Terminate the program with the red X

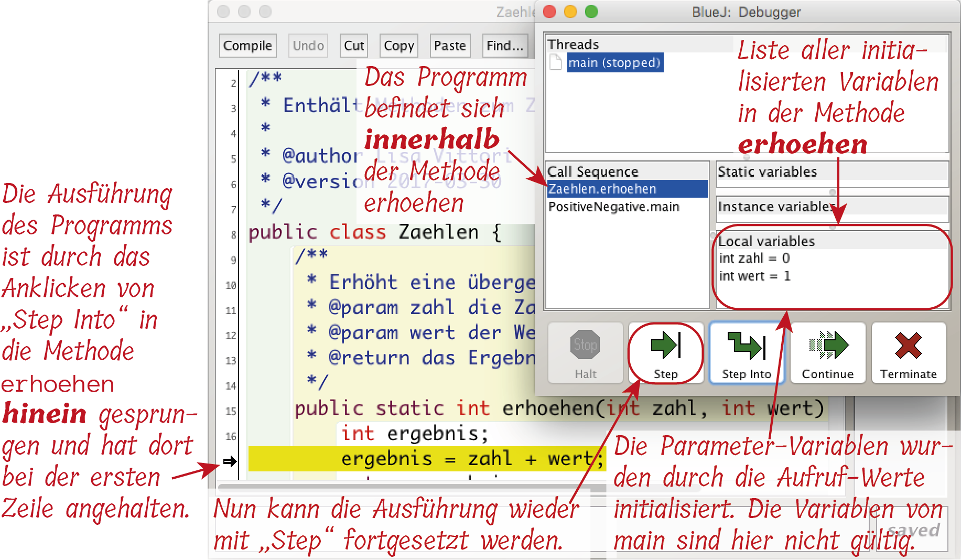[909, 353]
